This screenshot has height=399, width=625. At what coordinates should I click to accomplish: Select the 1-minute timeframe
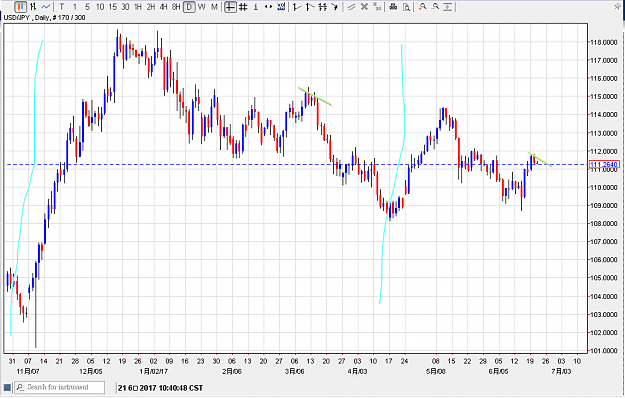click(x=75, y=7)
